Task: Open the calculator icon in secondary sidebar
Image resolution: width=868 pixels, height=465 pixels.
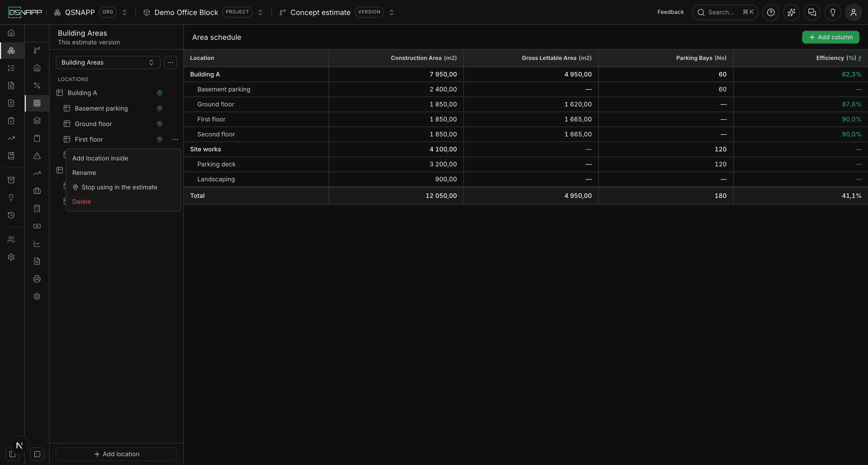Action: 37,208
